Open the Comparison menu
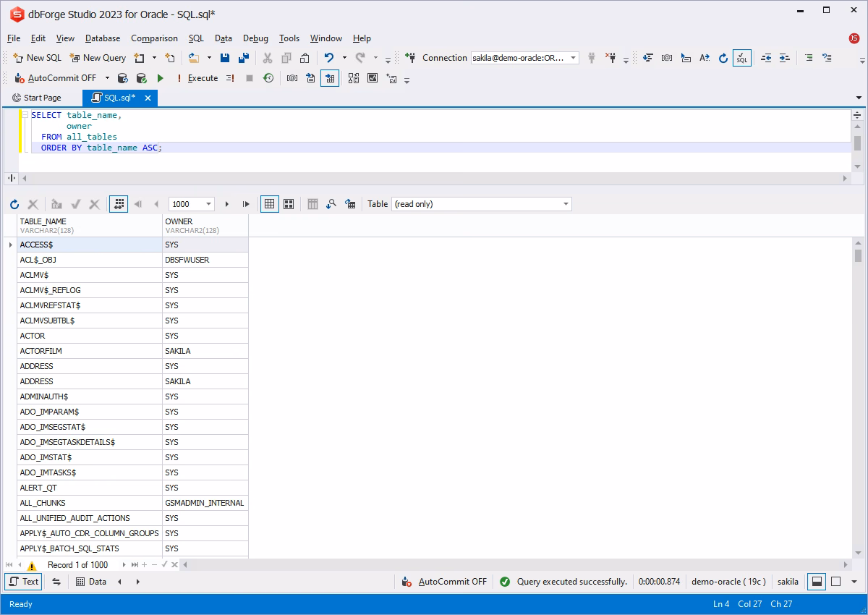The height and width of the screenshot is (615, 868). [x=154, y=38]
